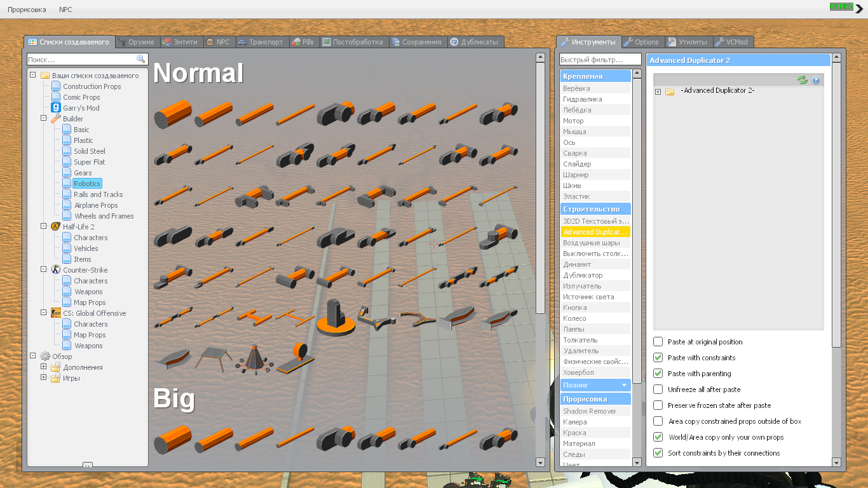This screenshot has width=868, height=488.
Task: Click the Half-Life 2 lambda icon
Action: pos(56,227)
